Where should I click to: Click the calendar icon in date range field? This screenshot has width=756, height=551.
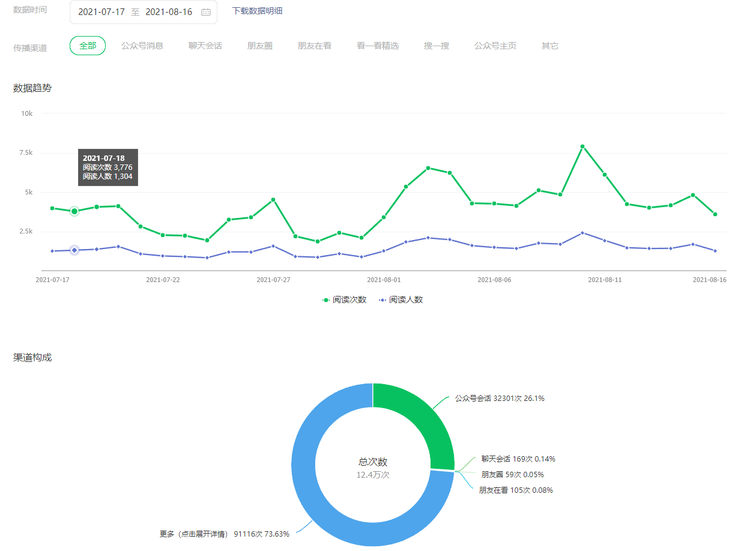(x=206, y=12)
